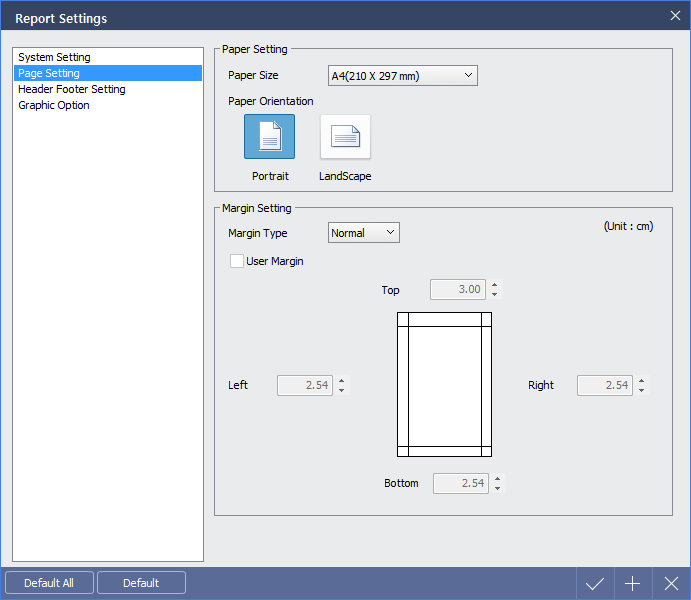
Task: Click the Default button
Action: pyautogui.click(x=141, y=583)
